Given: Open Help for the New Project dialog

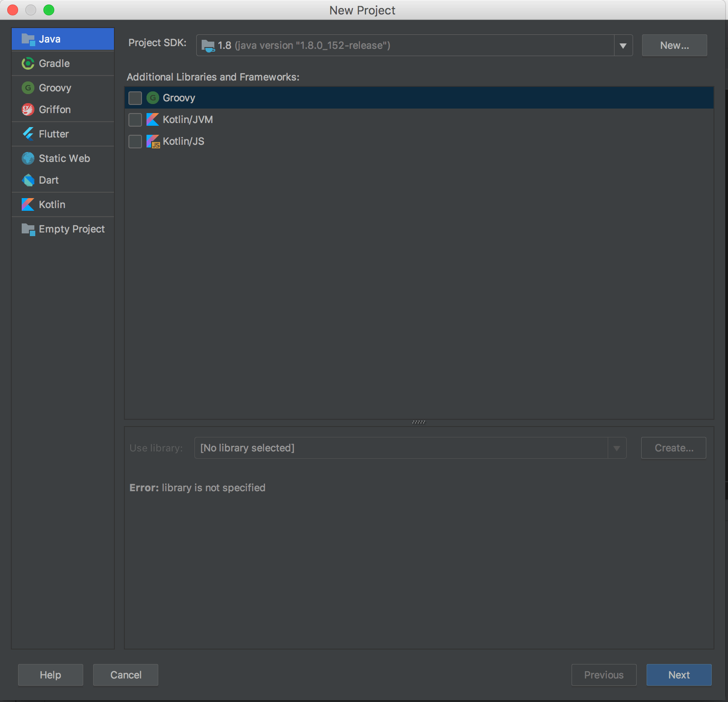Looking at the screenshot, I should tap(51, 675).
